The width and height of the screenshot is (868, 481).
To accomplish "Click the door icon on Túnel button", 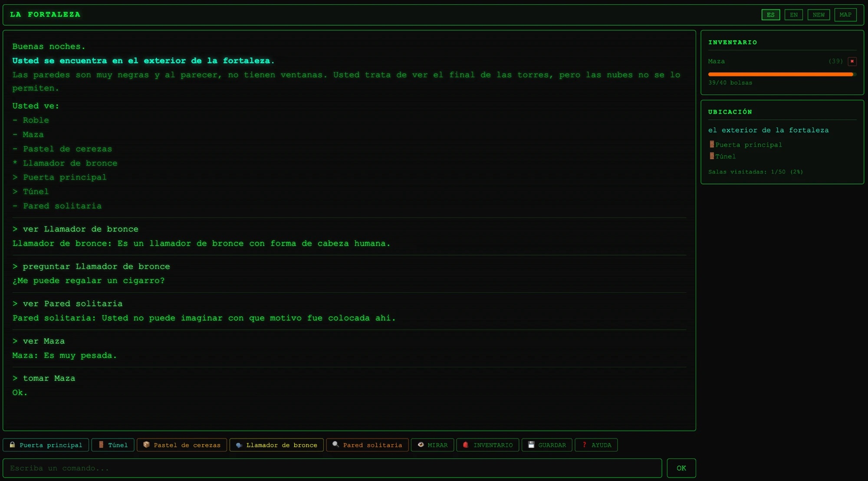I will coord(101,445).
